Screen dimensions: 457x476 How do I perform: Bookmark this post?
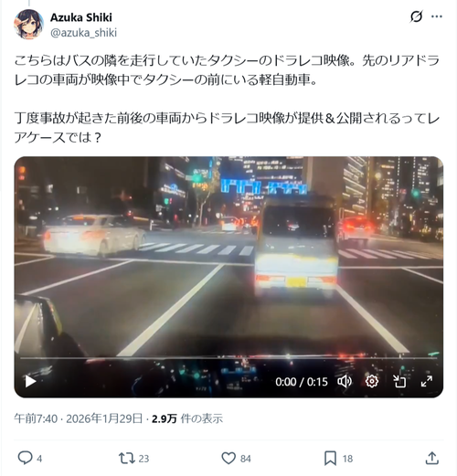coord(330,458)
